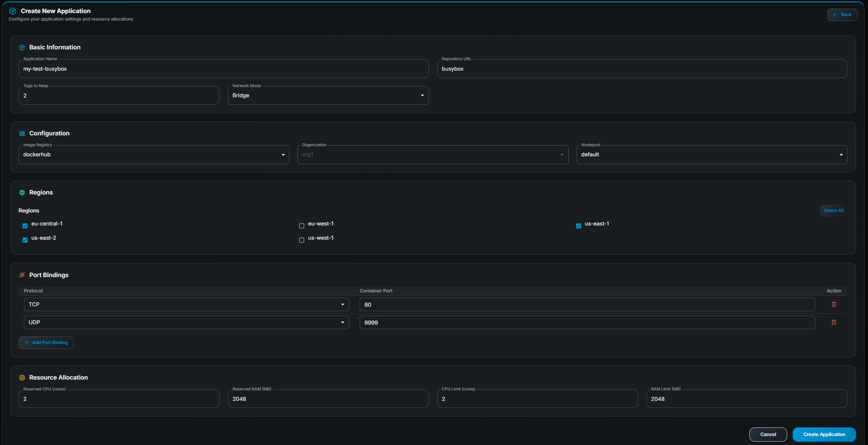The height and width of the screenshot is (445, 868).
Task: Click the Configuration section stack icon
Action: point(22,133)
